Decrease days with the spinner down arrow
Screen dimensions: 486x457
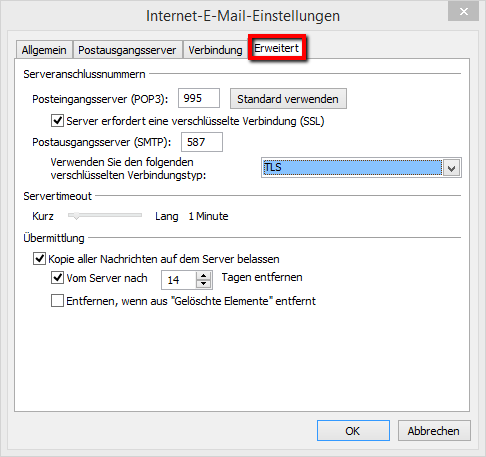[203, 284]
